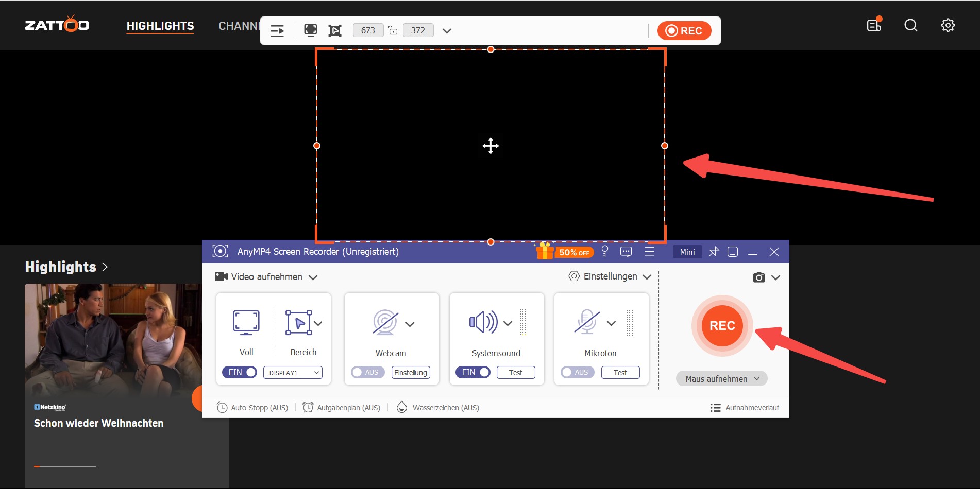Viewport: 980px width, 489px height.
Task: Toggle the Mikrofon AUS switch on
Action: coord(578,372)
